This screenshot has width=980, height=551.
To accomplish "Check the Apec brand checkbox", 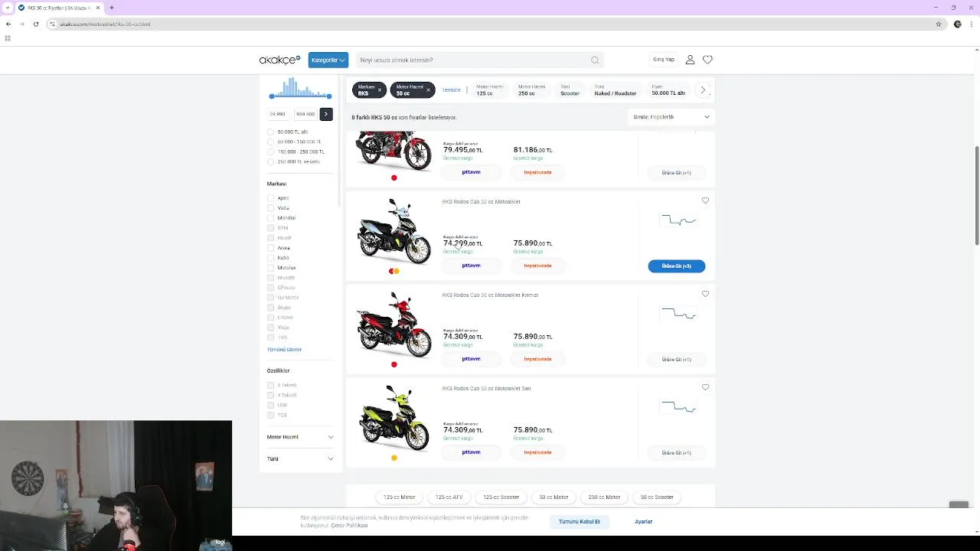I will tap(270, 198).
